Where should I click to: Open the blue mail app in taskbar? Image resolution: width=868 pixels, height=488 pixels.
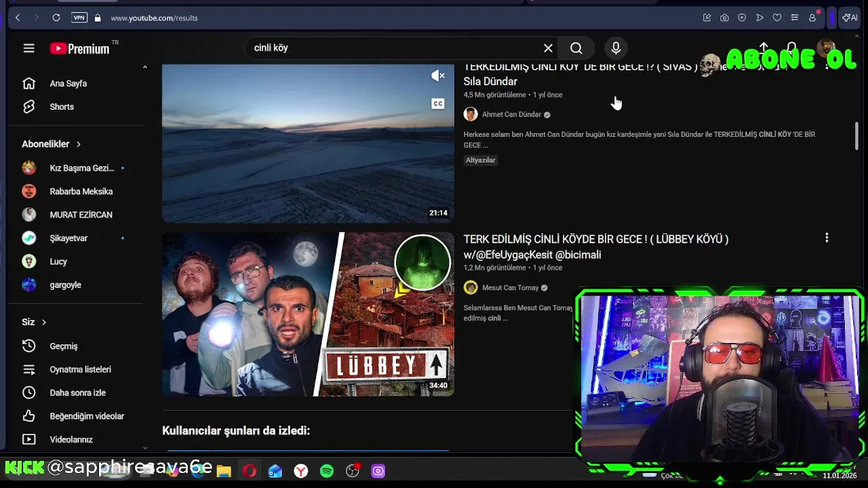(x=275, y=471)
